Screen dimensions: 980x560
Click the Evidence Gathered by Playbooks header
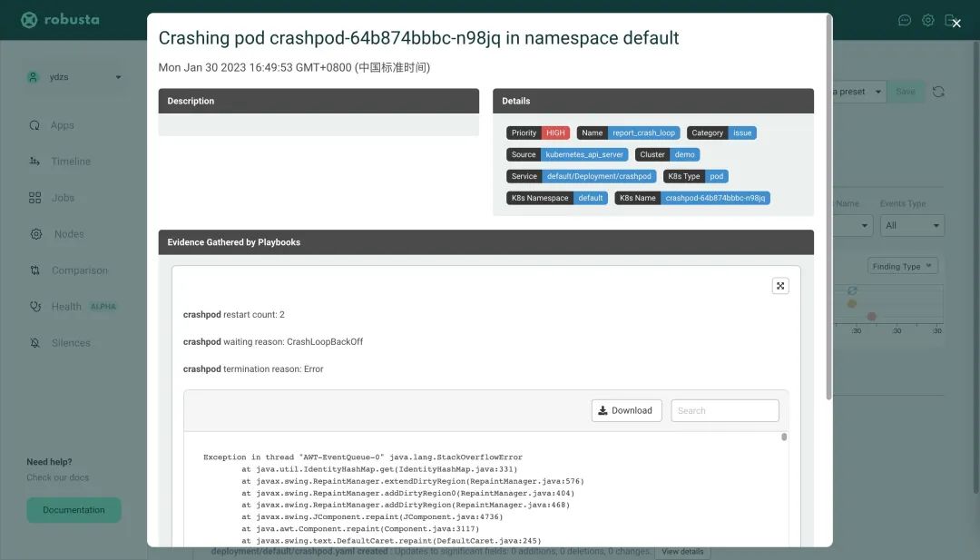click(486, 241)
